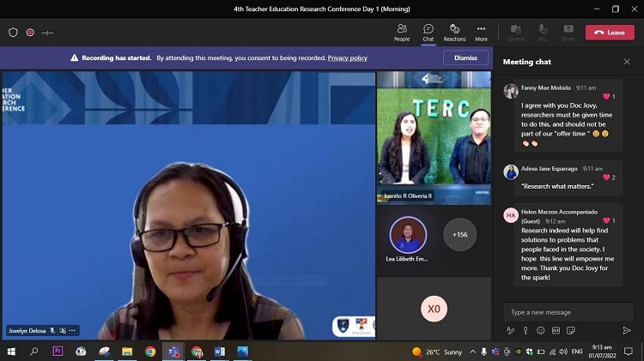The width and height of the screenshot is (644, 361).
Task: Click the XO participant avatar
Action: pyautogui.click(x=434, y=309)
